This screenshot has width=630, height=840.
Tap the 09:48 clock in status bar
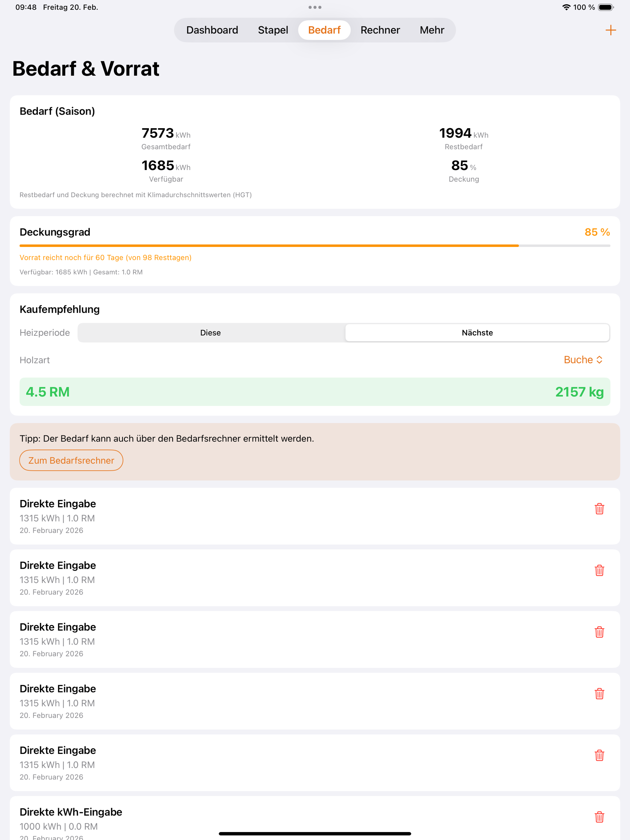(26, 7)
